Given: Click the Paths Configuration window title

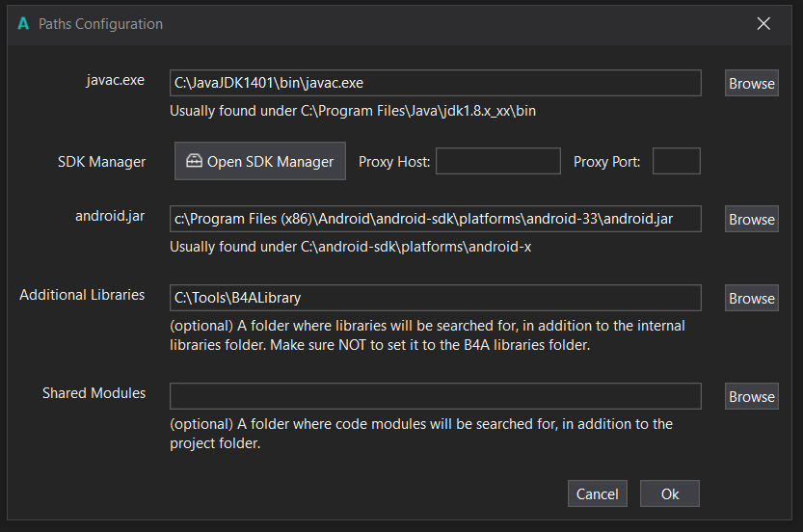Looking at the screenshot, I should click(100, 24).
